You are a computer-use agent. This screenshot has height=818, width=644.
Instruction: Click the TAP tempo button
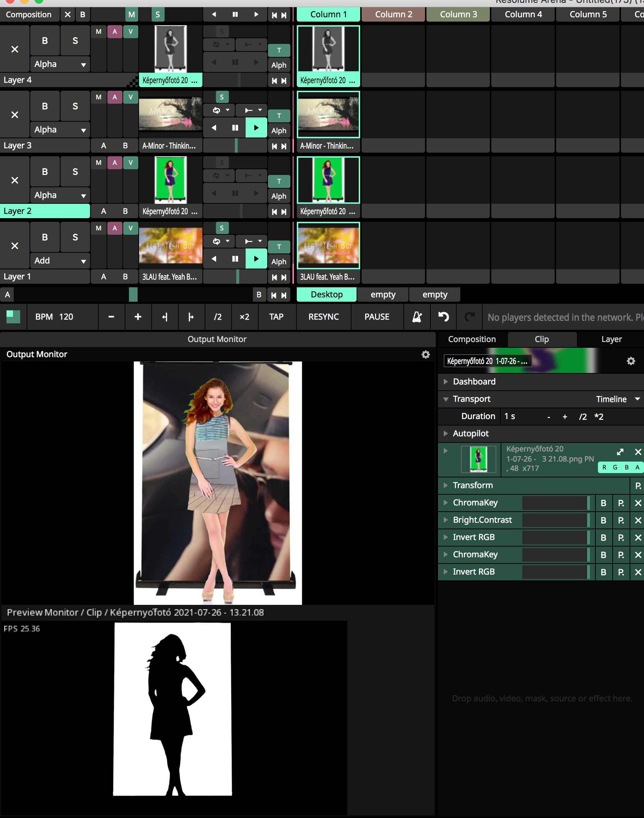[276, 317]
